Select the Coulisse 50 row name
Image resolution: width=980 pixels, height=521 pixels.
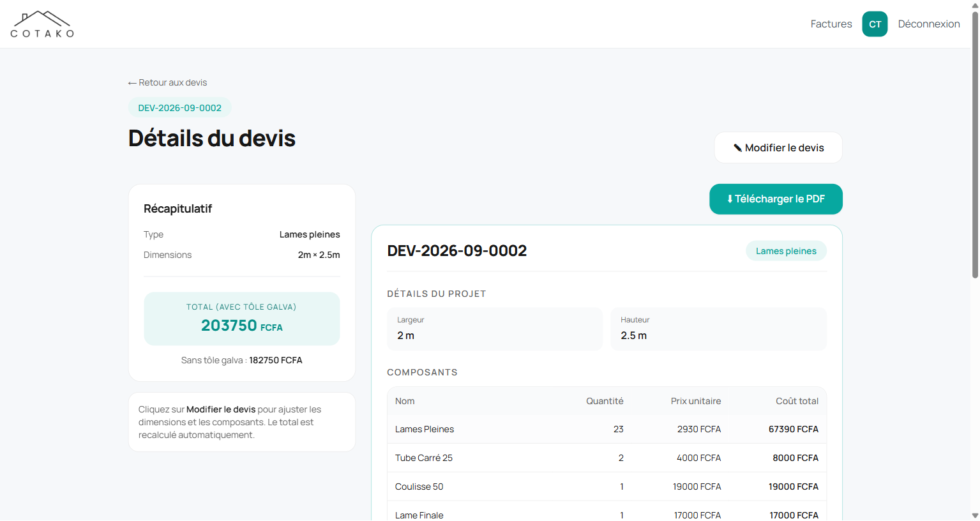point(419,487)
